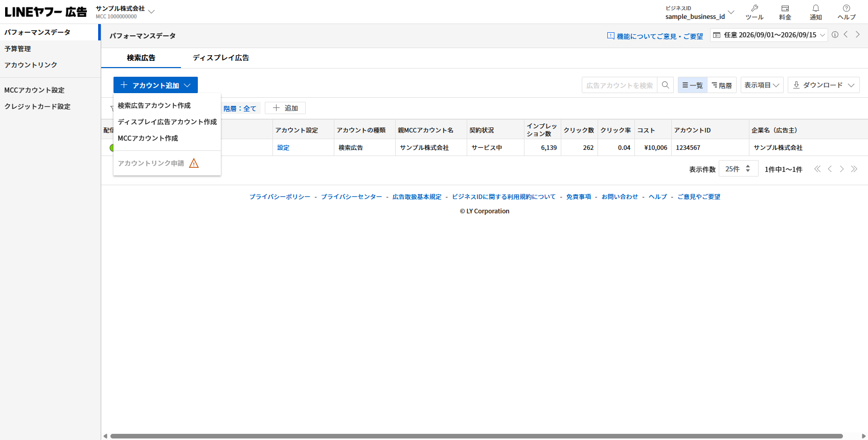Go to next date period arrow
This screenshot has height=440, width=868.
(x=858, y=34)
